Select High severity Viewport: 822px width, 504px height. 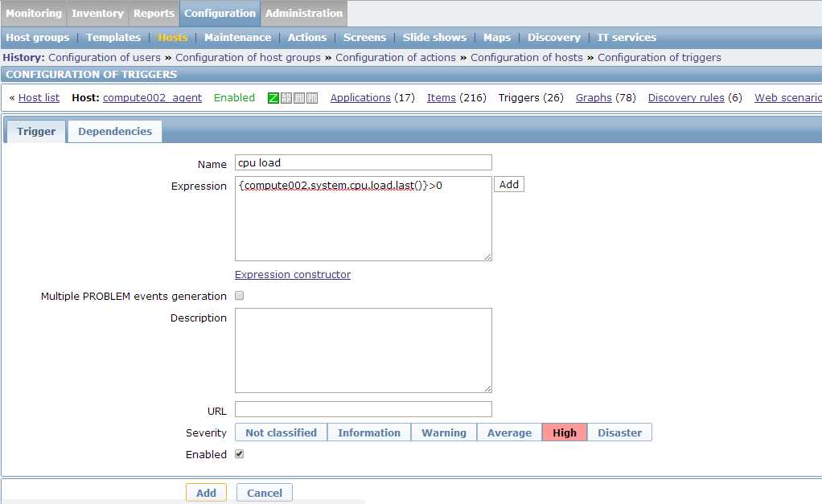tap(565, 432)
